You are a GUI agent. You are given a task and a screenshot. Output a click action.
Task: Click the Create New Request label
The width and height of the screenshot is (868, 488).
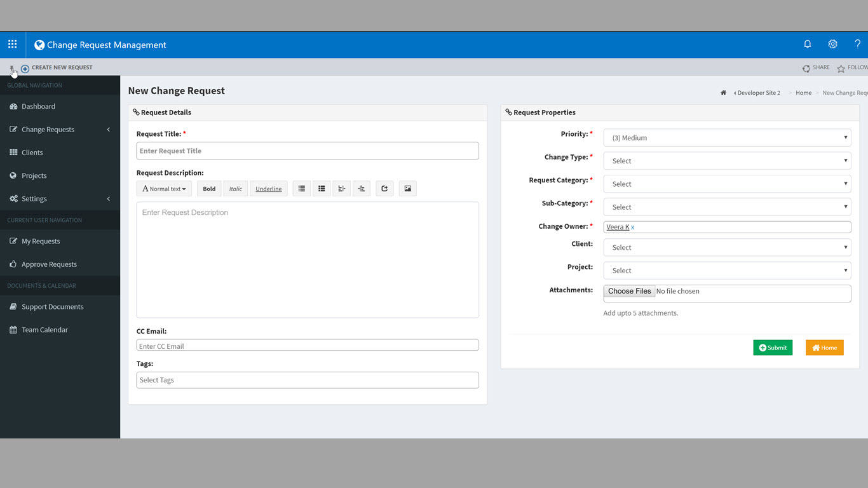[62, 67]
